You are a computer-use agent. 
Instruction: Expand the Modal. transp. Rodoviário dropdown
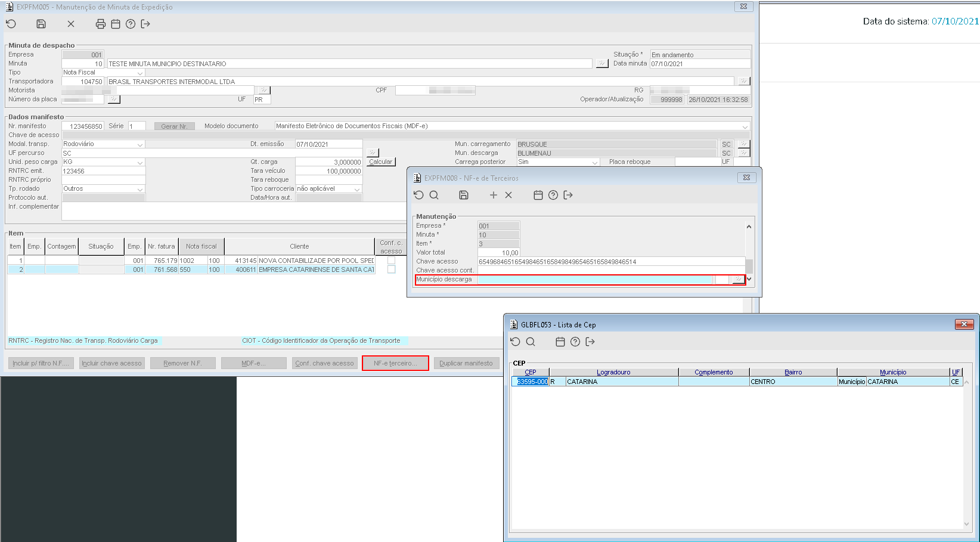coord(140,144)
